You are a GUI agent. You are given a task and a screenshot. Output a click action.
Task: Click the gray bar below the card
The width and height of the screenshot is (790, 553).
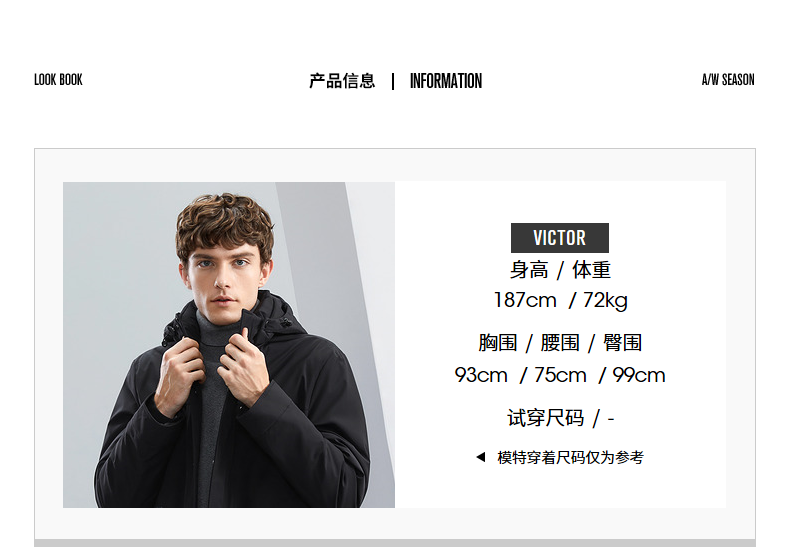394,543
